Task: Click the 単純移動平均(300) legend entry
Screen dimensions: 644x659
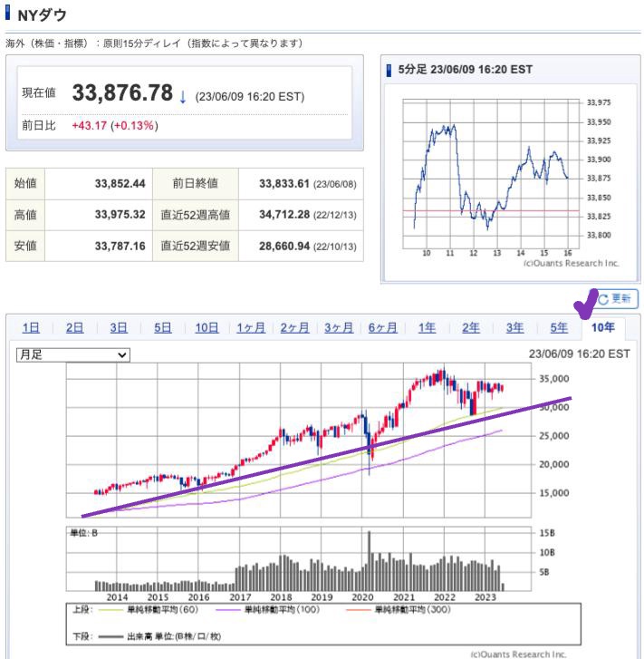Action: [x=399, y=609]
